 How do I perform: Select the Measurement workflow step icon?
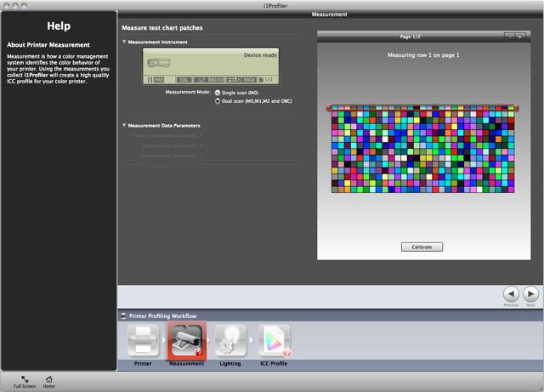[x=187, y=341]
